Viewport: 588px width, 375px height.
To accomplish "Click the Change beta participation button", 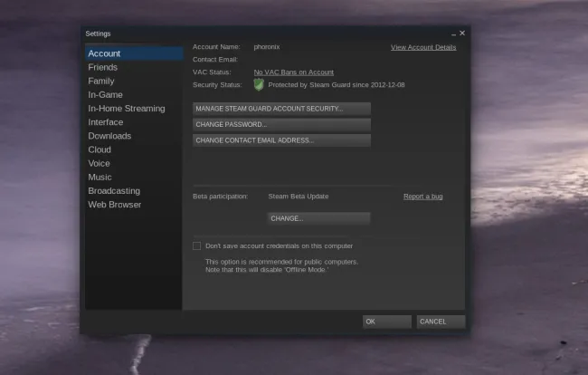I will coord(318,218).
